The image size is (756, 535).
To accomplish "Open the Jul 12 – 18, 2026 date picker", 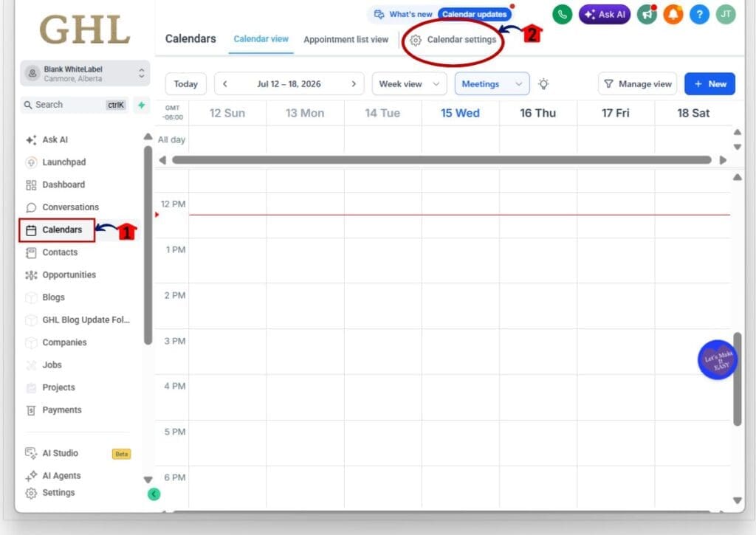I will [289, 84].
